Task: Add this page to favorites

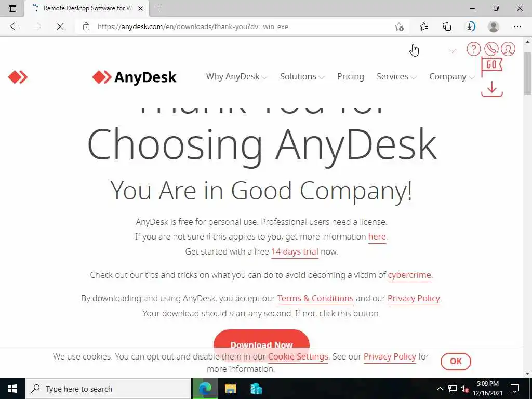Action: 400,26
